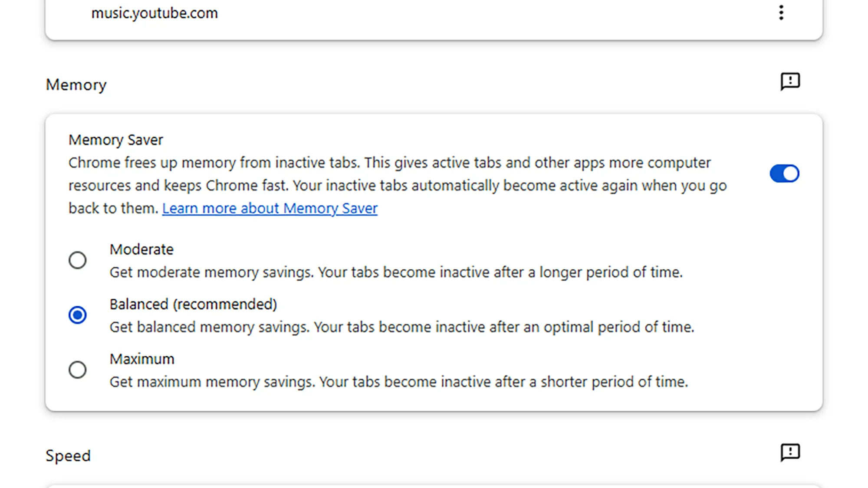Click the music.youtube.com site entry
The image size is (868, 488).
tap(155, 13)
